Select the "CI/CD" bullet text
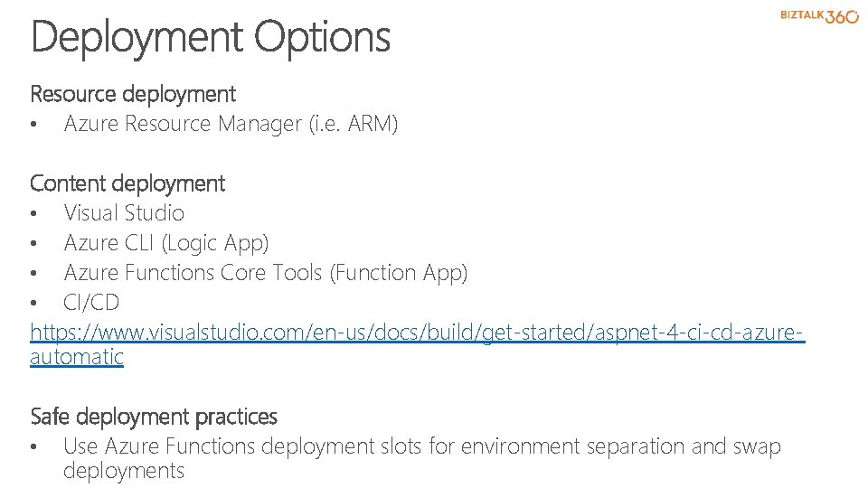Image resolution: width=868 pixels, height=488 pixels. [x=91, y=303]
